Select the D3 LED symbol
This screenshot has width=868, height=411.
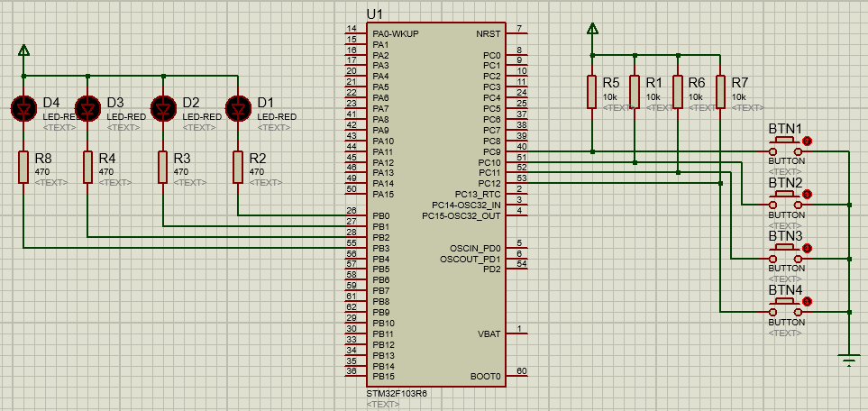click(87, 108)
